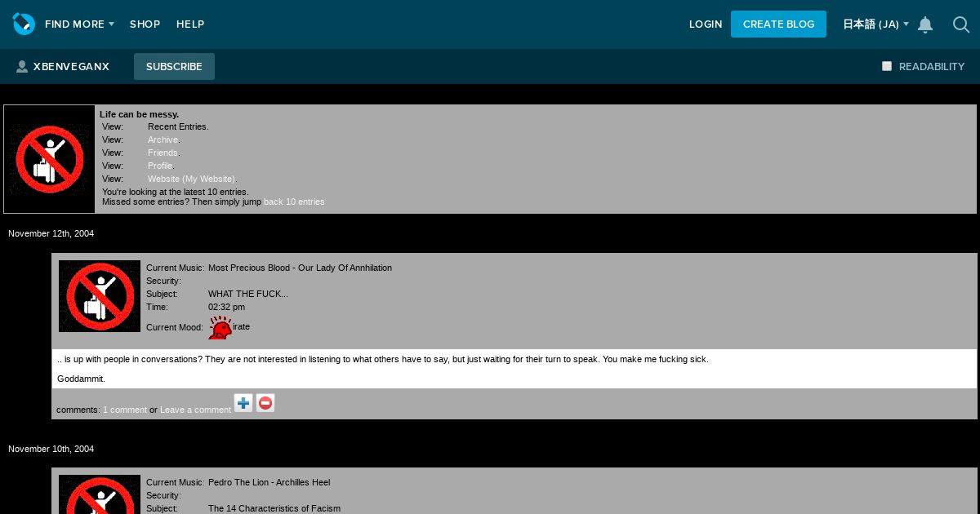980x514 pixels.
Task: Click the November 12th, 2004 date
Action: point(51,233)
